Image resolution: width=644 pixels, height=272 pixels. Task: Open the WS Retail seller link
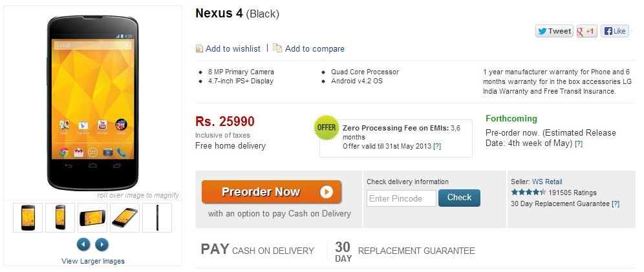(547, 182)
